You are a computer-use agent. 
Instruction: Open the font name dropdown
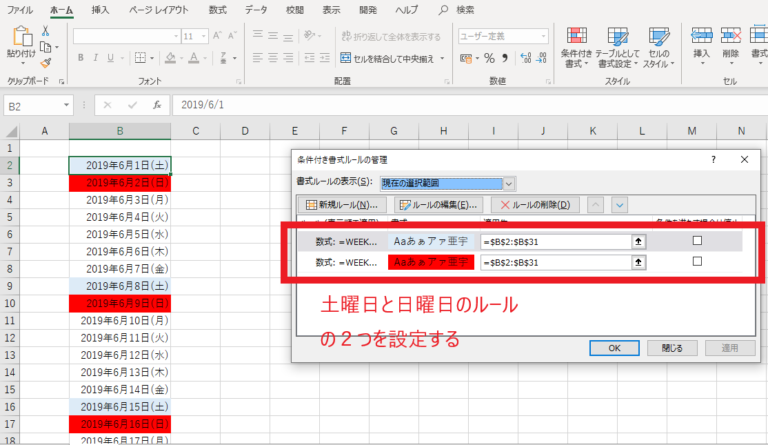[x=176, y=36]
